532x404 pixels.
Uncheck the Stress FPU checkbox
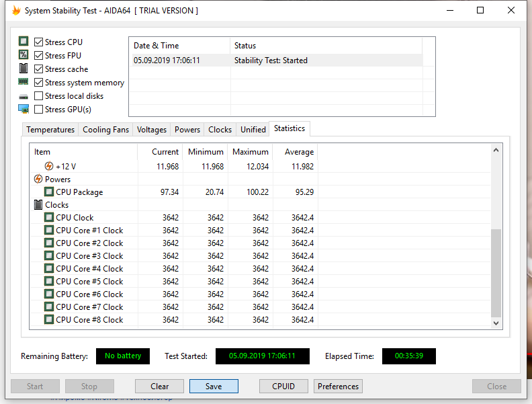(x=39, y=55)
